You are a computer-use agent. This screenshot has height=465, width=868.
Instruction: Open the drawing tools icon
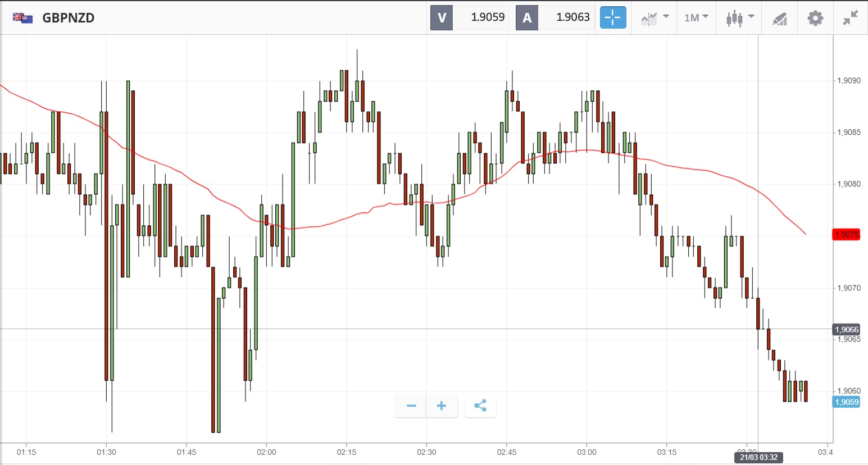click(x=779, y=19)
